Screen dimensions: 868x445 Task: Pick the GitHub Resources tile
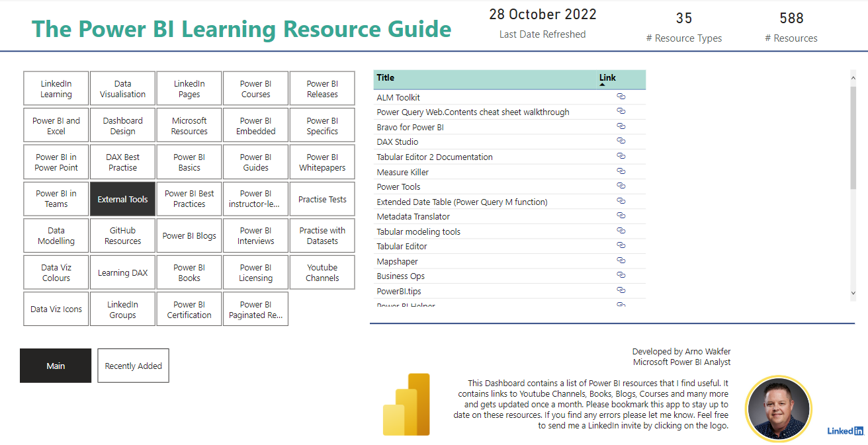122,236
